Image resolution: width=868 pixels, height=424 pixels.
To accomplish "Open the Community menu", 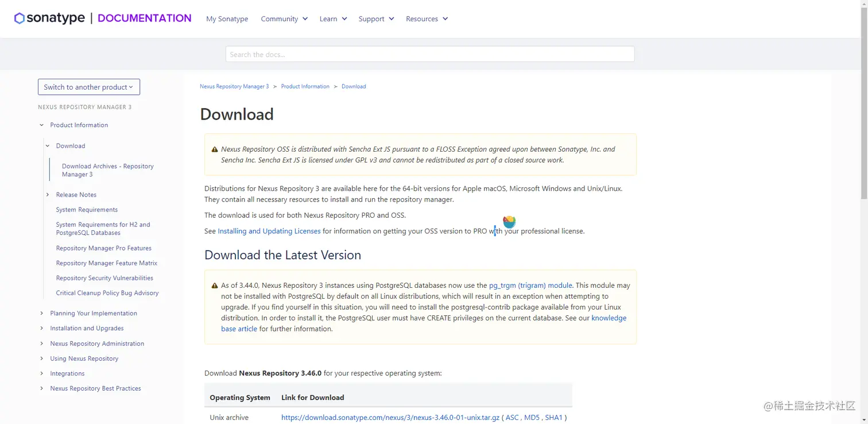I will 284,19.
